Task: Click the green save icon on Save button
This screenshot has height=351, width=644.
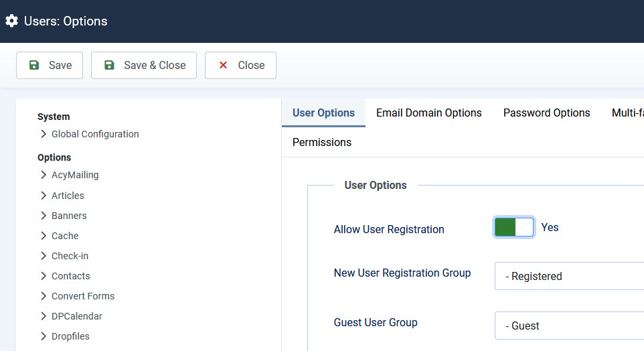Action: 34,65
